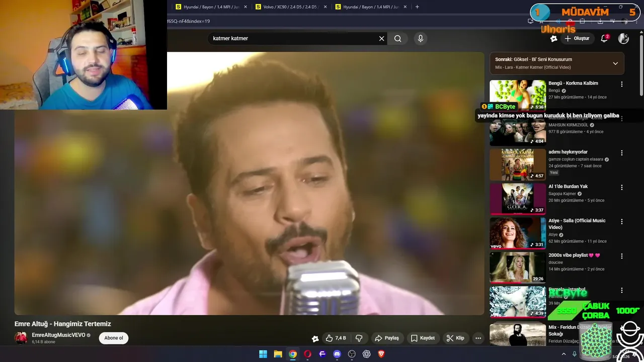Open Discord from the taskbar
644x362 pixels.
point(337,354)
